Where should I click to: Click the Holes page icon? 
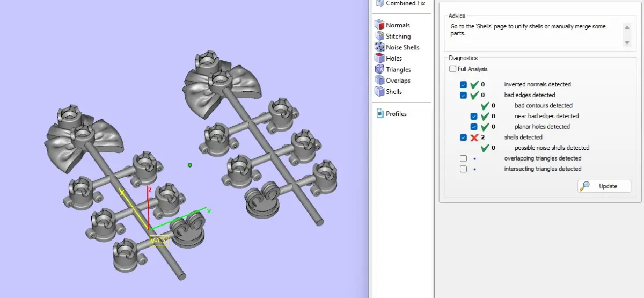(379, 59)
